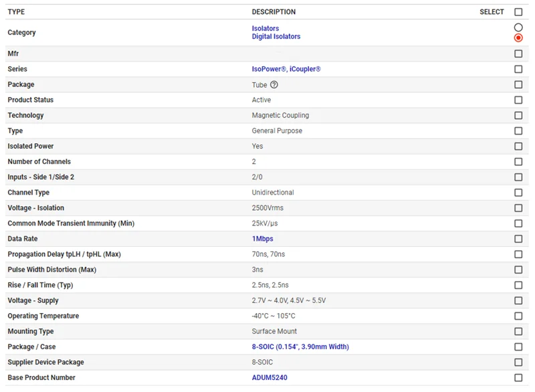Enable the Package Tube row checkbox
Screen dimensions: 535x392
[x=518, y=84]
